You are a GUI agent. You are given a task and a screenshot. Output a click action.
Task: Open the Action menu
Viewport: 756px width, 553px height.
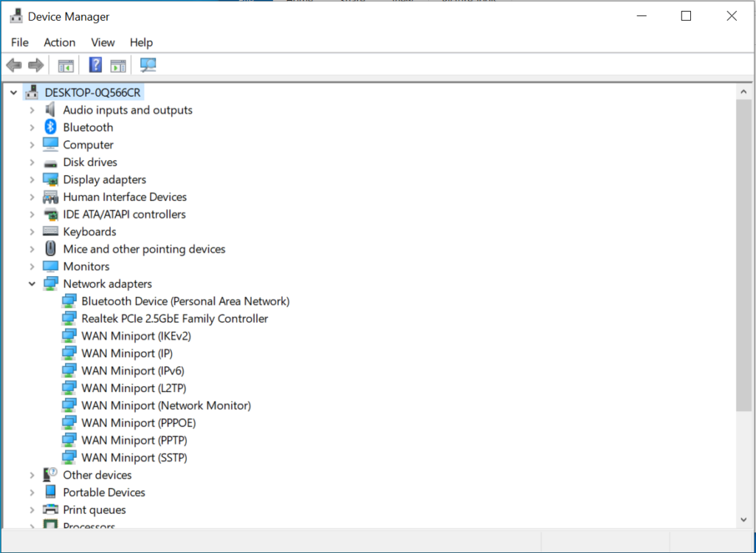point(59,42)
